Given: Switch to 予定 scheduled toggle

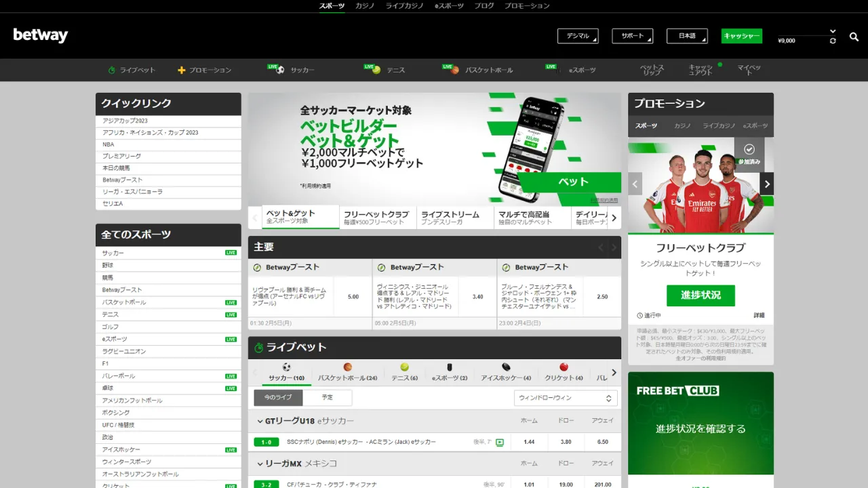Looking at the screenshot, I should pos(327,397).
